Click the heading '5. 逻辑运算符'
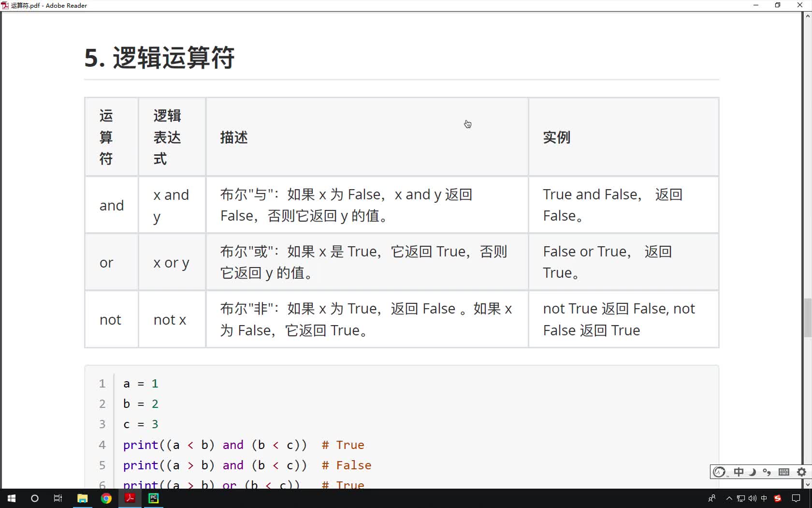The image size is (812, 508). pos(159,58)
